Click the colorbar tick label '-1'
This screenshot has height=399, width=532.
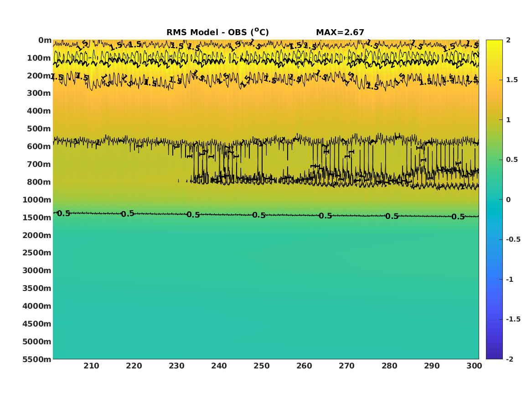[510, 280]
